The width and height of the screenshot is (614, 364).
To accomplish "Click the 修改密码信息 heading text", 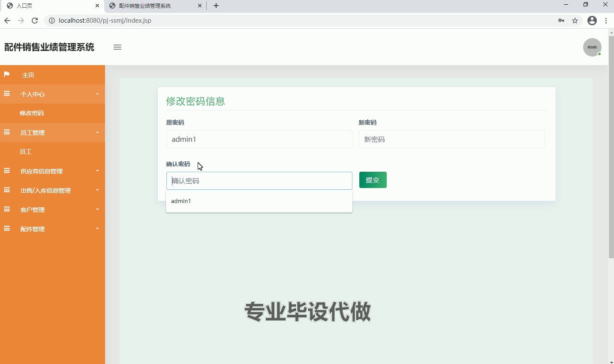I will (x=196, y=101).
